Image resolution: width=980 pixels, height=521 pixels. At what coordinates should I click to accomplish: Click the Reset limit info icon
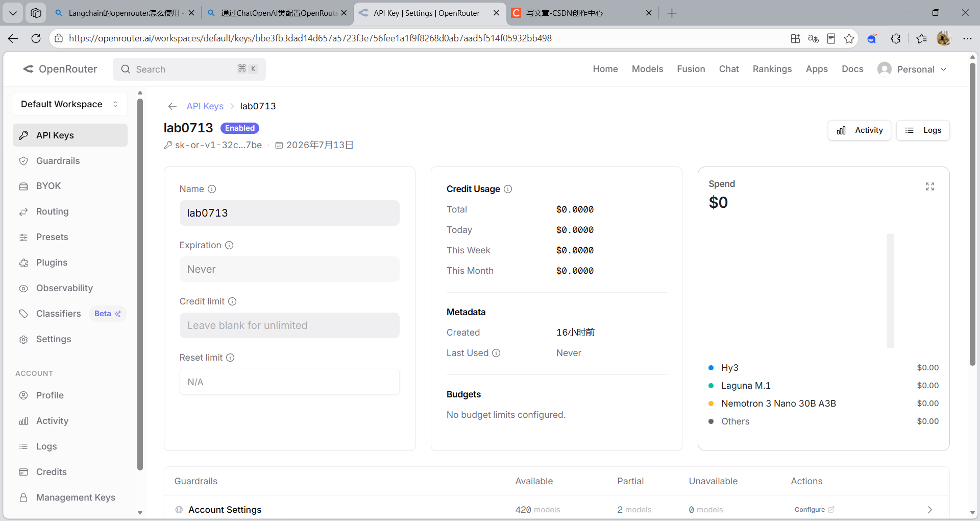(230, 358)
